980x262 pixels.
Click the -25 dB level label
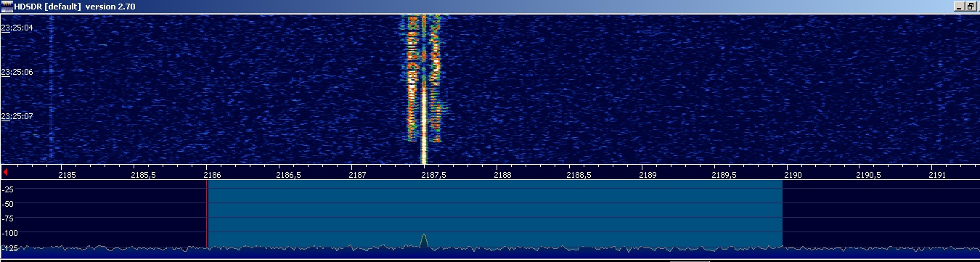(x=11, y=189)
